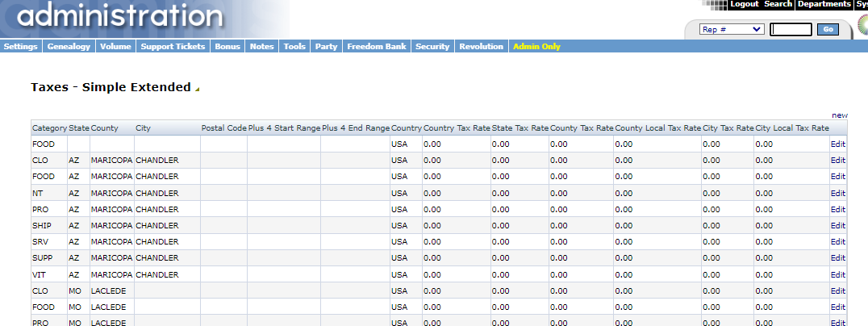This screenshot has width=868, height=326.
Task: Open the Freedom Bank menu
Action: 377,47
